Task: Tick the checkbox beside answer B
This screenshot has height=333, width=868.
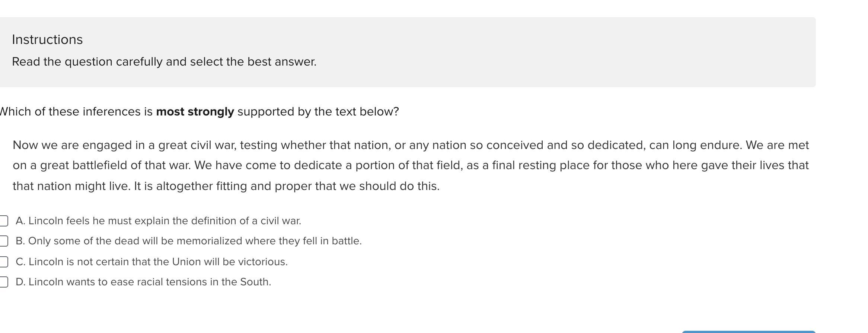Action: 3,241
